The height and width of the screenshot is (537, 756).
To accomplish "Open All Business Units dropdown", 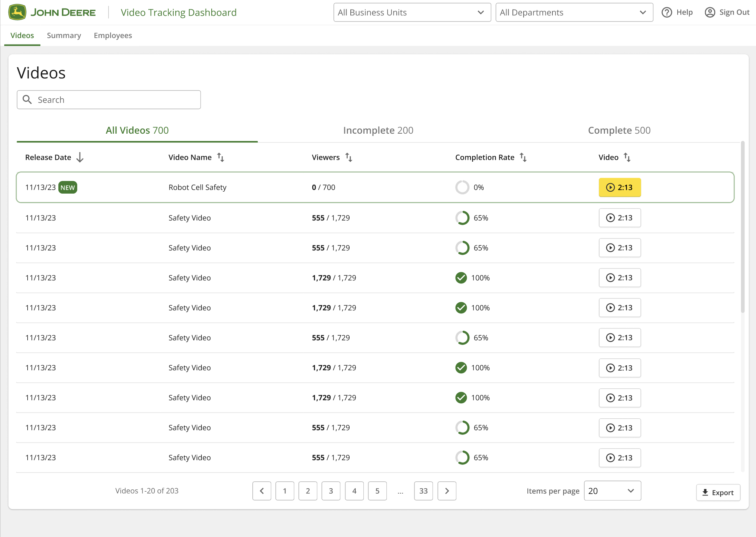I will [412, 12].
